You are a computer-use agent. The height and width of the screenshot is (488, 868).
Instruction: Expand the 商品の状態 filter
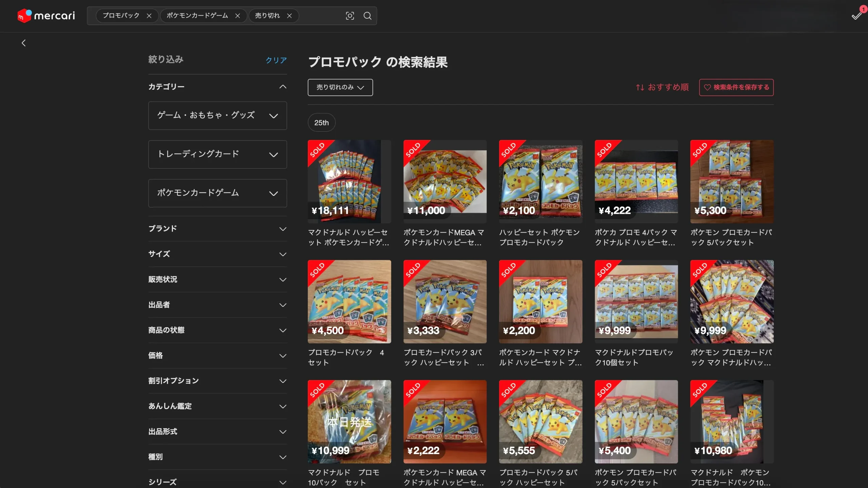point(218,330)
